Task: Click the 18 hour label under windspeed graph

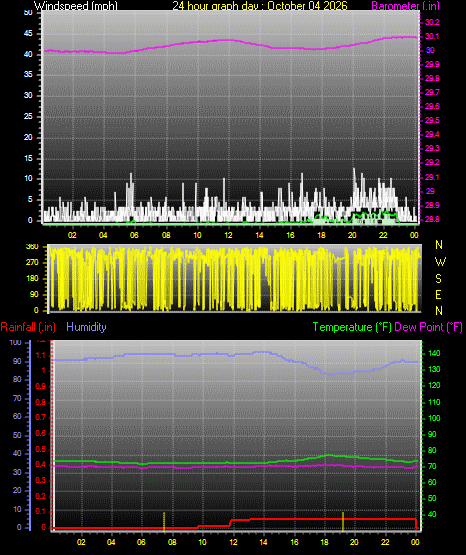Action: point(321,235)
